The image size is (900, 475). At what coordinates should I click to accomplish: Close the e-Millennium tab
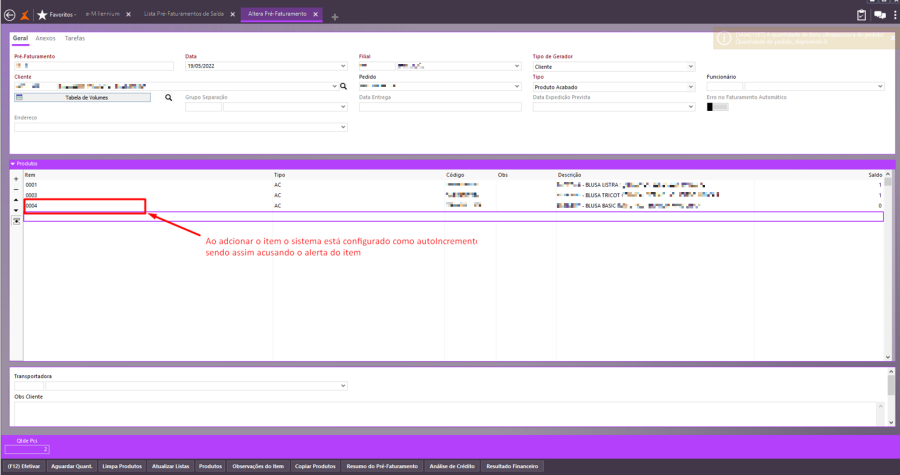coord(129,14)
